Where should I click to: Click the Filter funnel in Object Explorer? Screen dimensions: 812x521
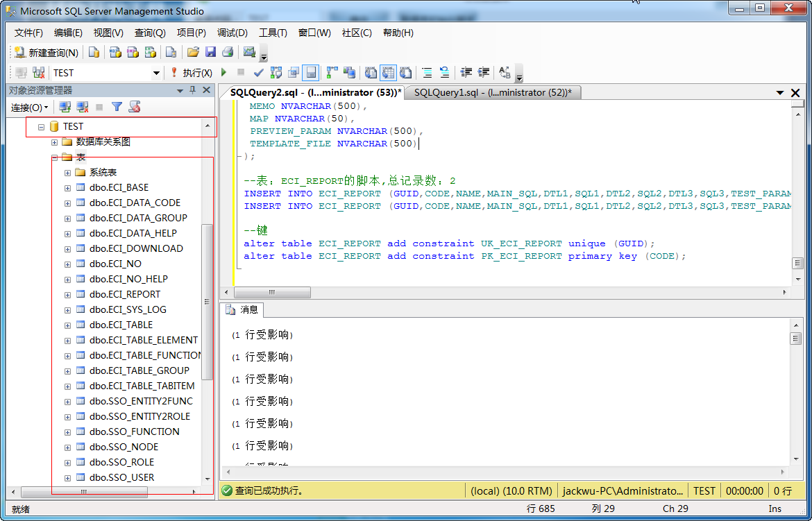[x=117, y=108]
